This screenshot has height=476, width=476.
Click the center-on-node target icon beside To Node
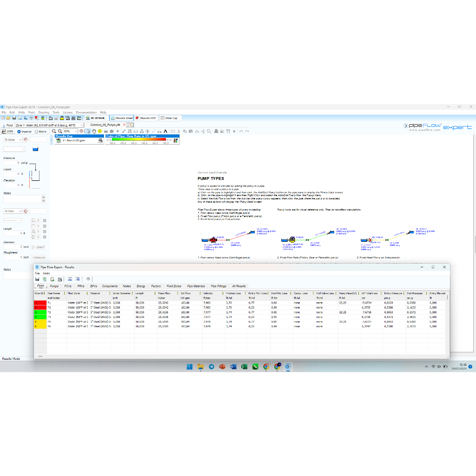[x=26, y=139]
